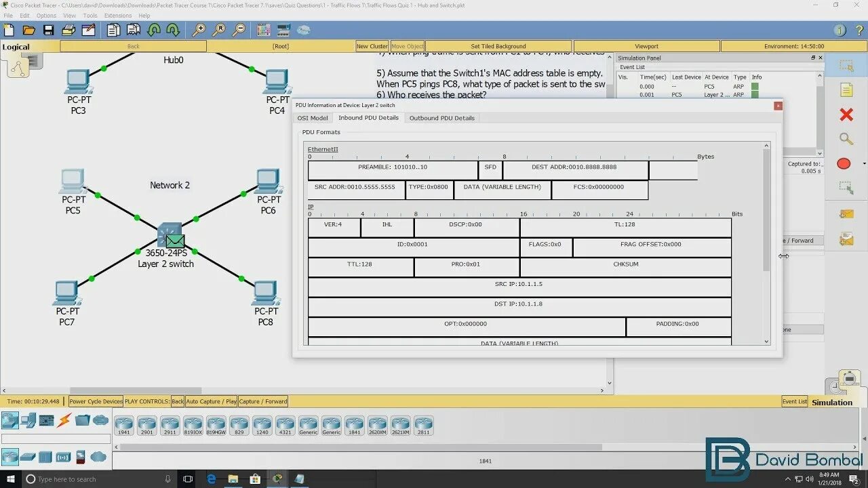Viewport: 868px width, 488px height.
Task: Click the Power Cycle Devices button
Action: click(x=96, y=401)
